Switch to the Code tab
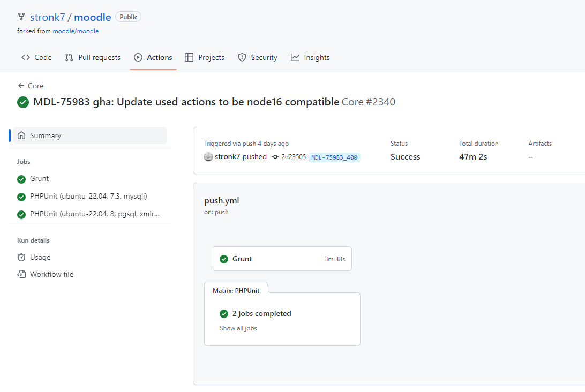 click(36, 57)
